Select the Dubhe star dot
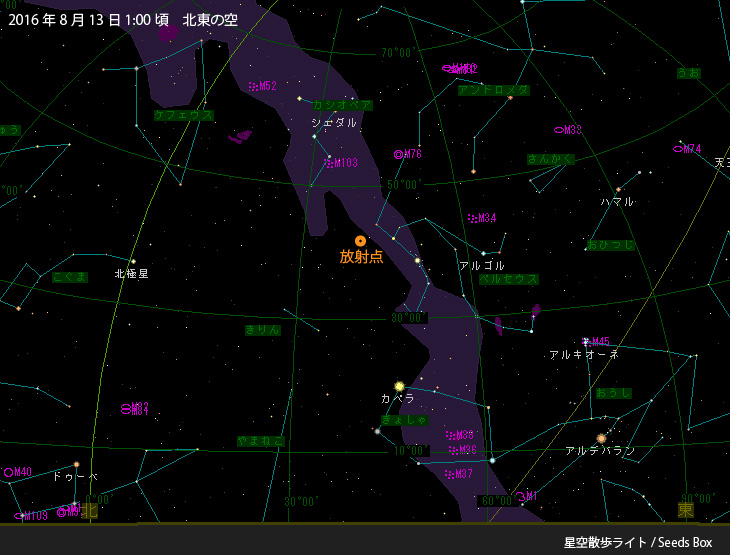 pos(76,464)
